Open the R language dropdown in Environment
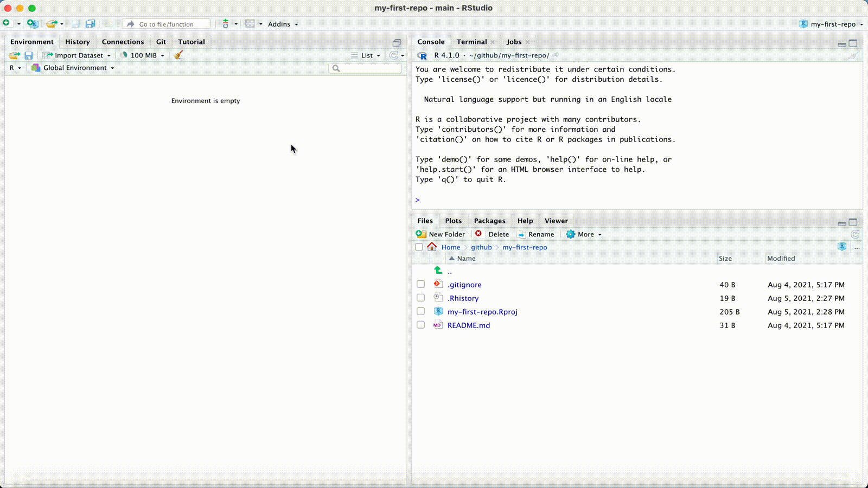Viewport: 868px width, 488px height. coord(15,68)
